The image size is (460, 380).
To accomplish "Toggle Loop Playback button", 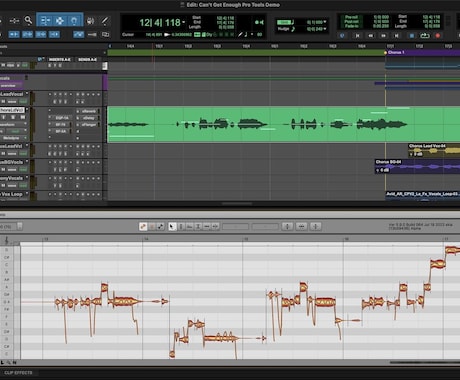I will (425, 35).
